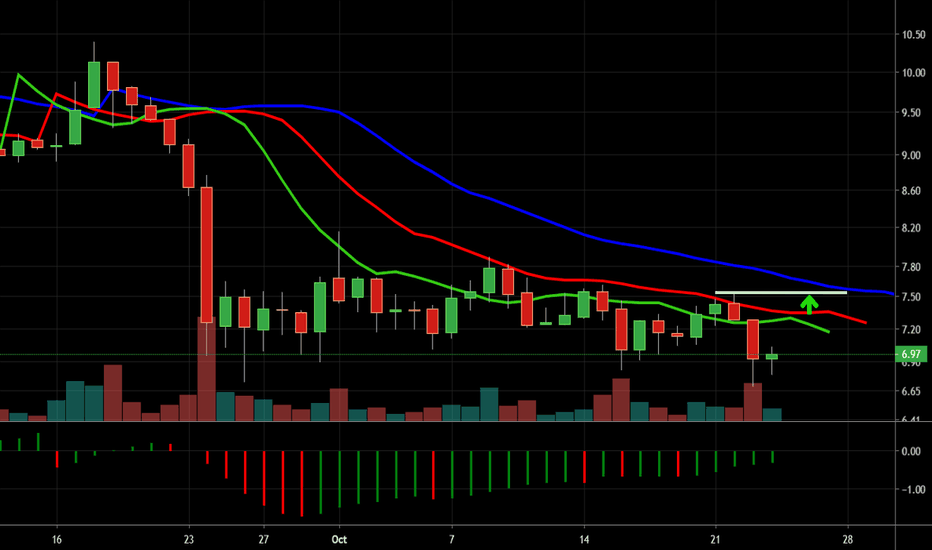Click the 8.20 price axis label

coord(913,228)
